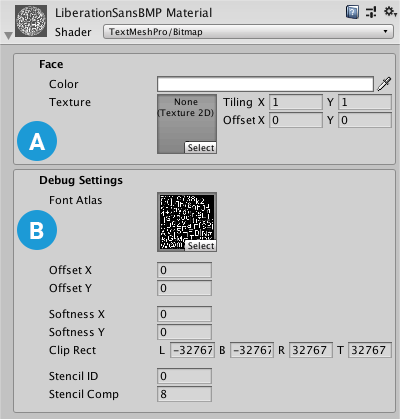Click the Face Color label
This screenshot has width=400, height=419.
[x=64, y=84]
